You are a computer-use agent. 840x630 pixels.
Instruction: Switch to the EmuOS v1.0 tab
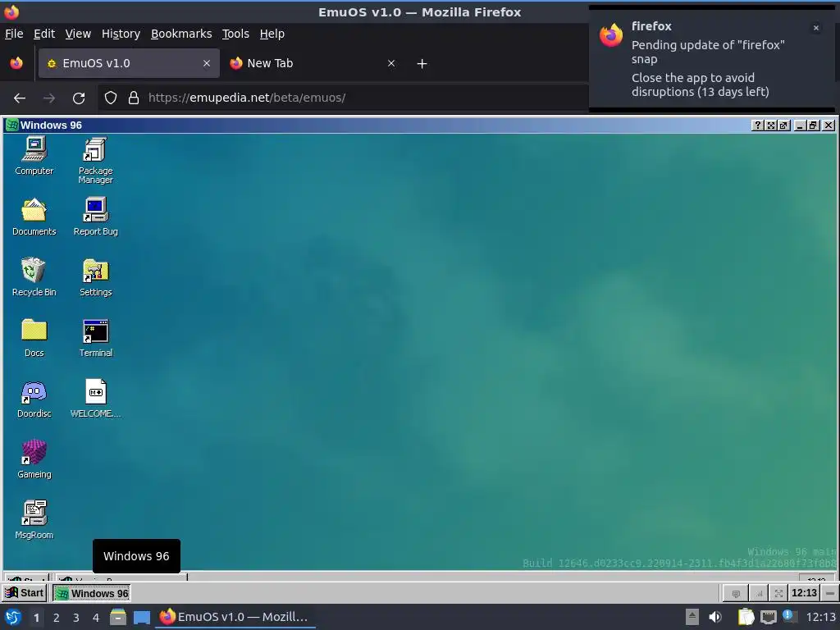point(129,63)
